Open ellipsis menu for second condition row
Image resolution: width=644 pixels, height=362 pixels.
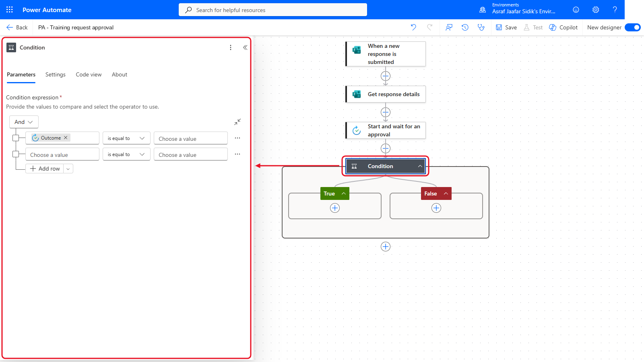coord(237,154)
